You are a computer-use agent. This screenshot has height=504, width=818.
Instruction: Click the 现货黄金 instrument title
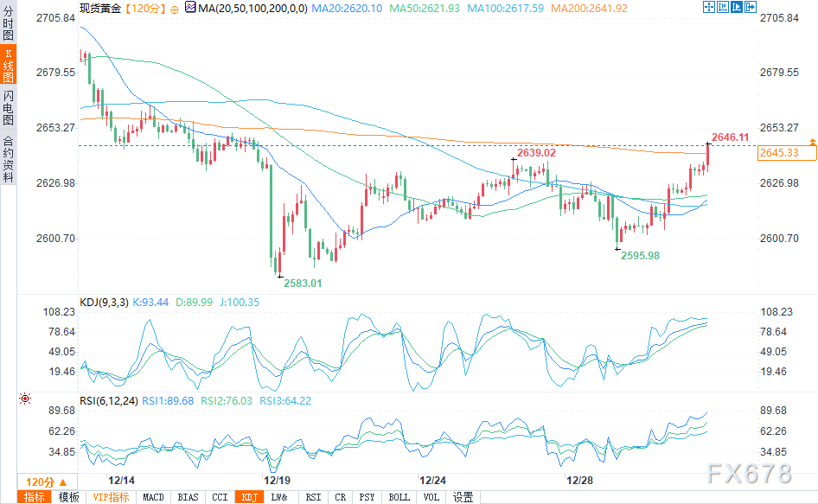[100, 9]
